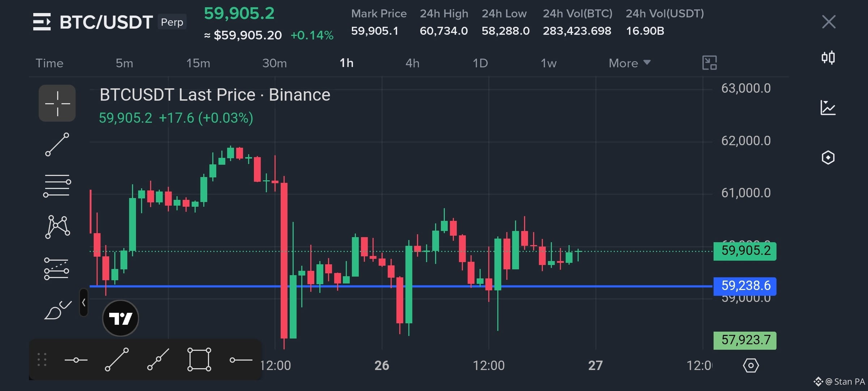Select the 1h interval
The height and width of the screenshot is (391, 868).
pos(346,63)
